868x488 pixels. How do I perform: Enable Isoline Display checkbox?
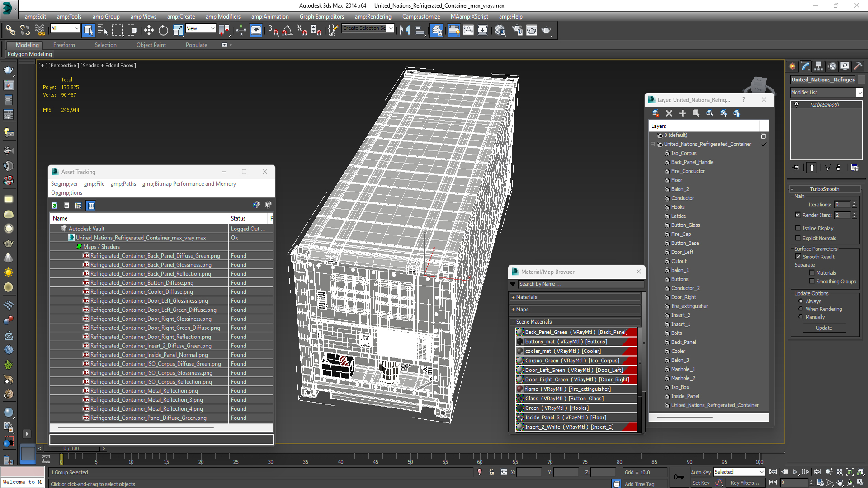798,228
